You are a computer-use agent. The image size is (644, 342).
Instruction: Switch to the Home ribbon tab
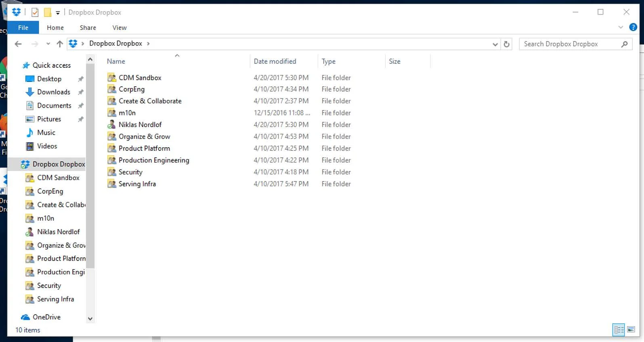coord(55,27)
